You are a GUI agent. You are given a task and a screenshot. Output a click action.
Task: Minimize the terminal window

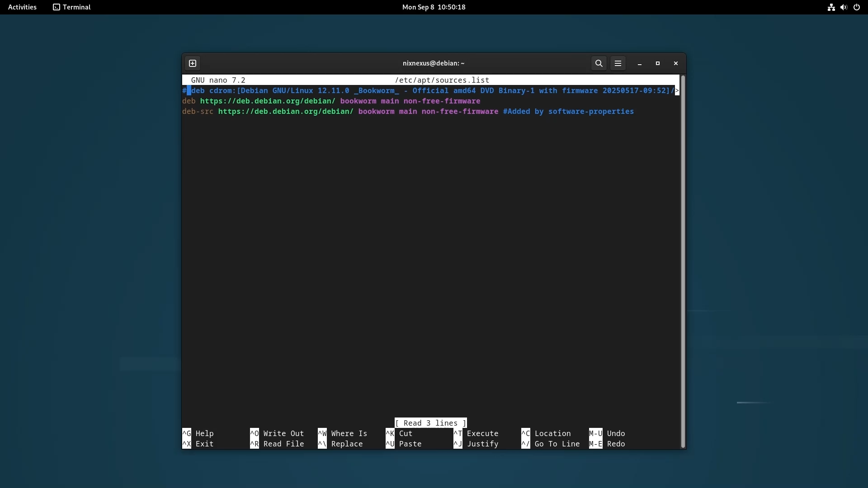pos(639,63)
